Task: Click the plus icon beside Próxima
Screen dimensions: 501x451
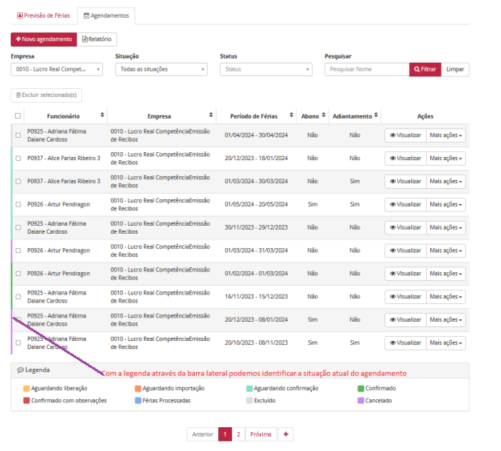Action: pos(286,434)
